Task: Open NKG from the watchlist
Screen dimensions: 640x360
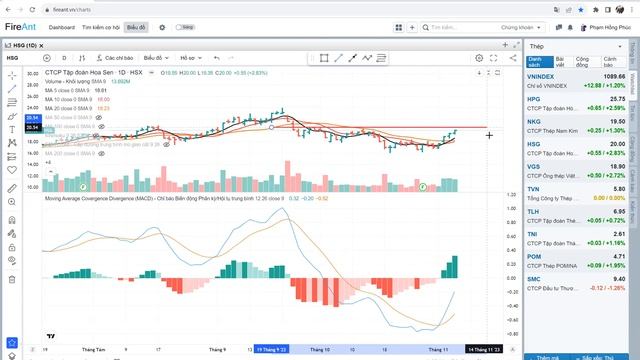Action: coord(576,126)
